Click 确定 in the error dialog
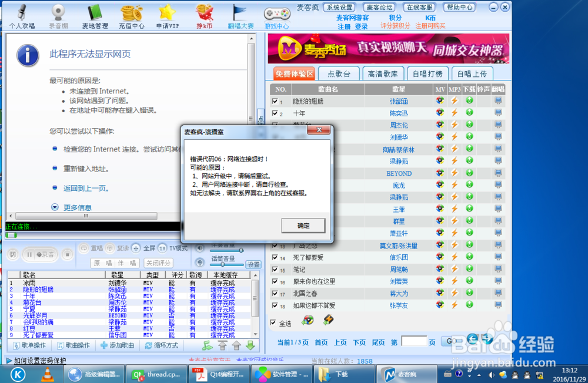Image resolution: width=588 pixels, height=383 pixels. click(x=303, y=226)
